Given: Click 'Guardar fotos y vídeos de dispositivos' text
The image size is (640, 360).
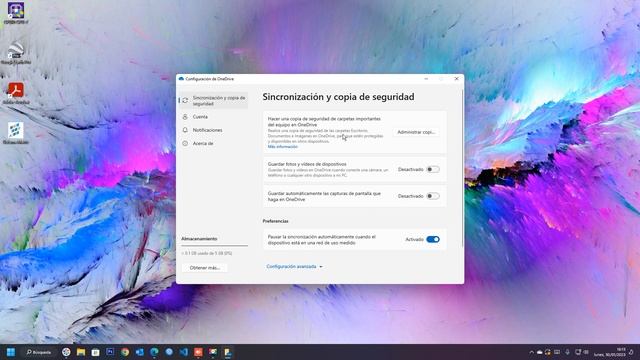Looking at the screenshot, I should (x=307, y=164).
